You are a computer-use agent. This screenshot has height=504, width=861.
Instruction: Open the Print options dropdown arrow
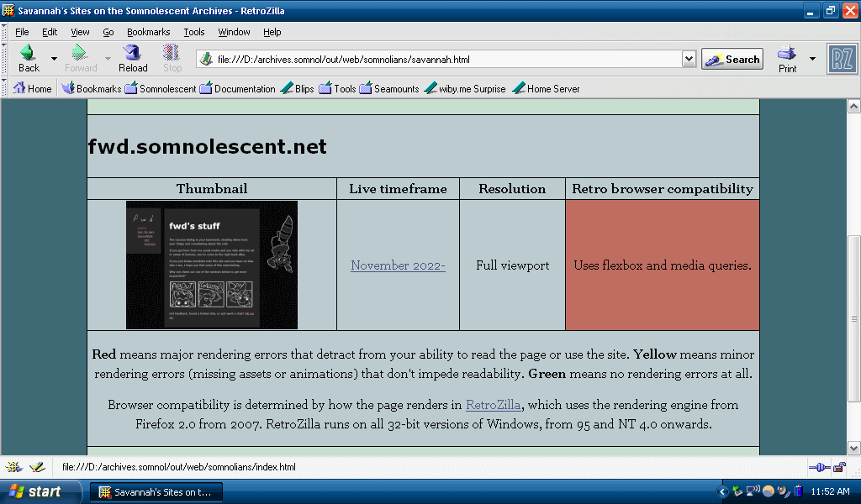pos(812,59)
